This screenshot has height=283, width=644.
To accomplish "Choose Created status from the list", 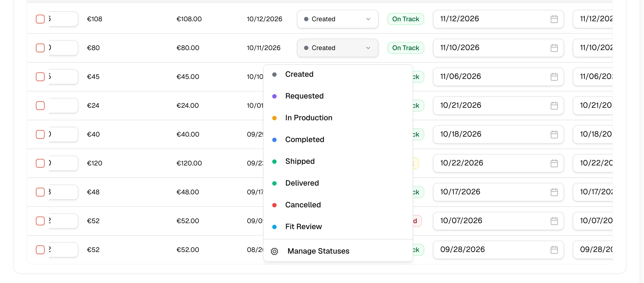I will point(338,74).
